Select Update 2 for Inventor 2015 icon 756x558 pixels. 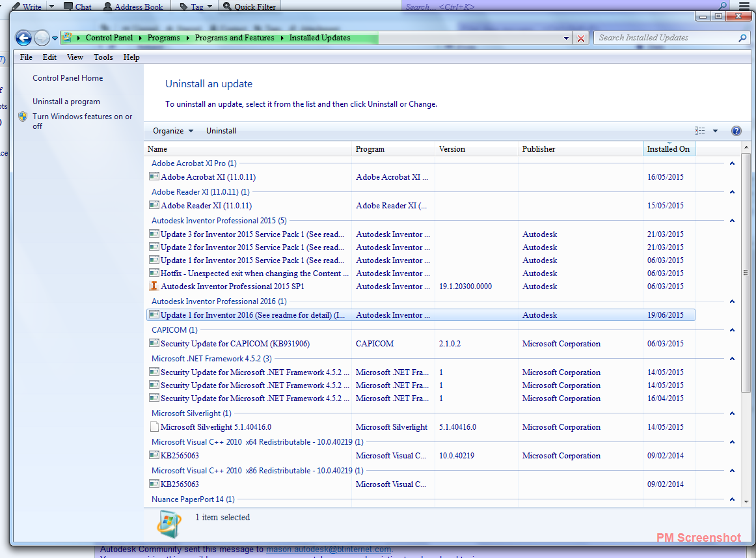[x=154, y=247]
